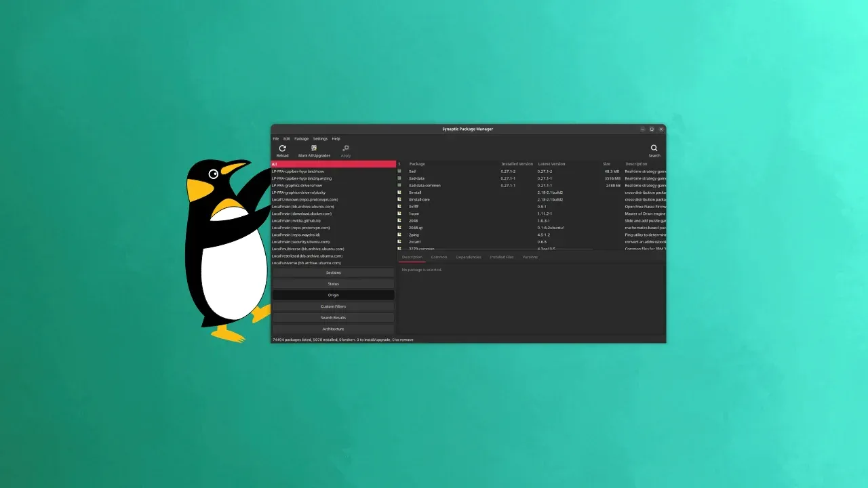This screenshot has height=488, width=868.
Task: Click the status icon beside 2048
Action: [x=399, y=220]
